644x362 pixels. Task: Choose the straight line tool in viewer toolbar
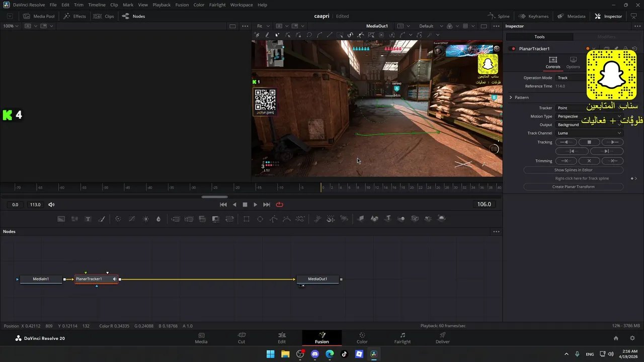click(330, 35)
